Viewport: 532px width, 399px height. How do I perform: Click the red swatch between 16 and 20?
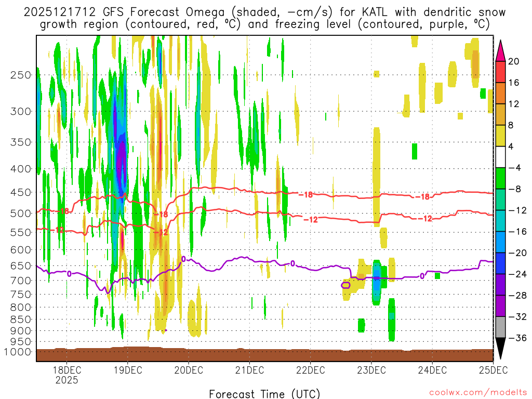500,72
